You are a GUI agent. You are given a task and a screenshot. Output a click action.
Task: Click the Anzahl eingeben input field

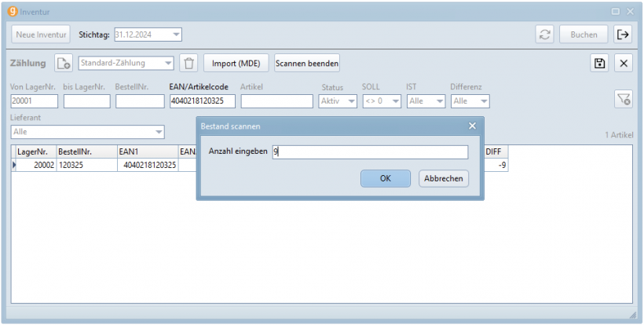pos(369,152)
